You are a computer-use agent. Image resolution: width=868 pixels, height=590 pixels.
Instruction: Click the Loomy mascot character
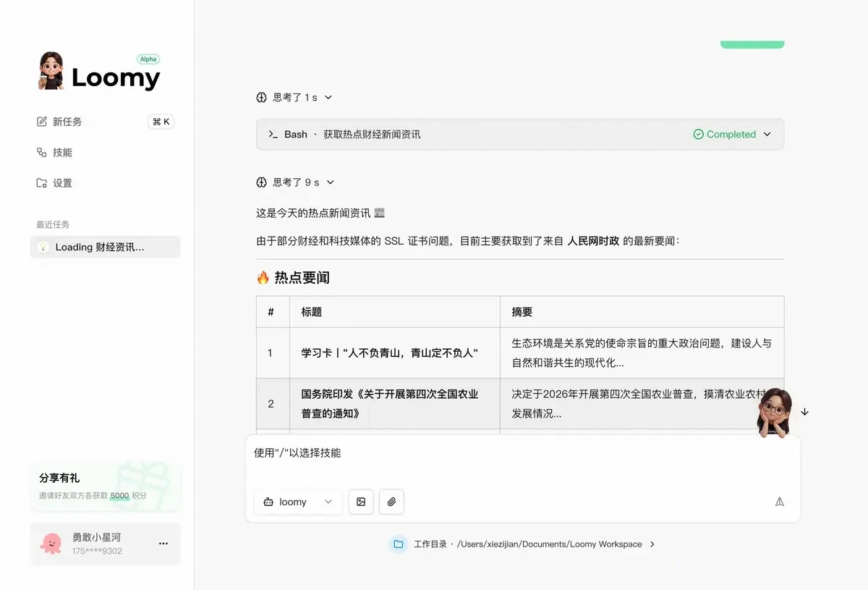pyautogui.click(x=774, y=412)
